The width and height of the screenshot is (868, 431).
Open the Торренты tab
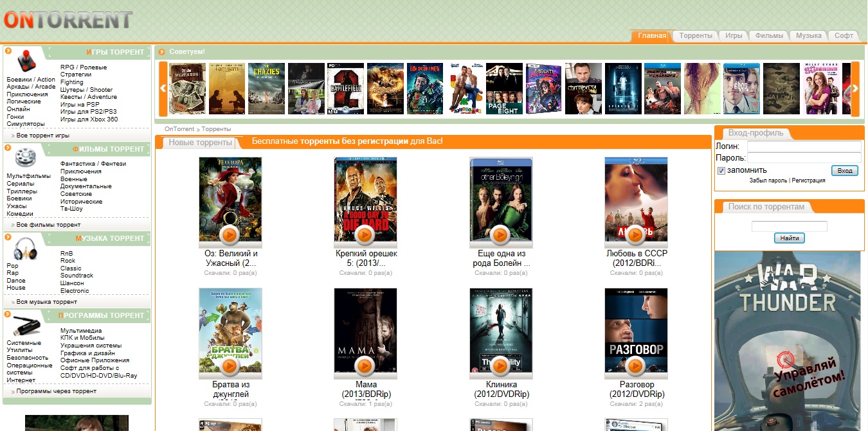(x=696, y=36)
